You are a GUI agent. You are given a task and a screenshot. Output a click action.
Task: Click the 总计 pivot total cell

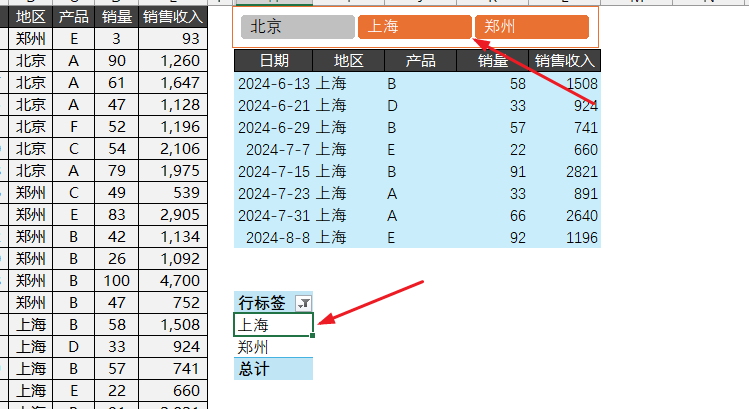pyautogui.click(x=273, y=369)
